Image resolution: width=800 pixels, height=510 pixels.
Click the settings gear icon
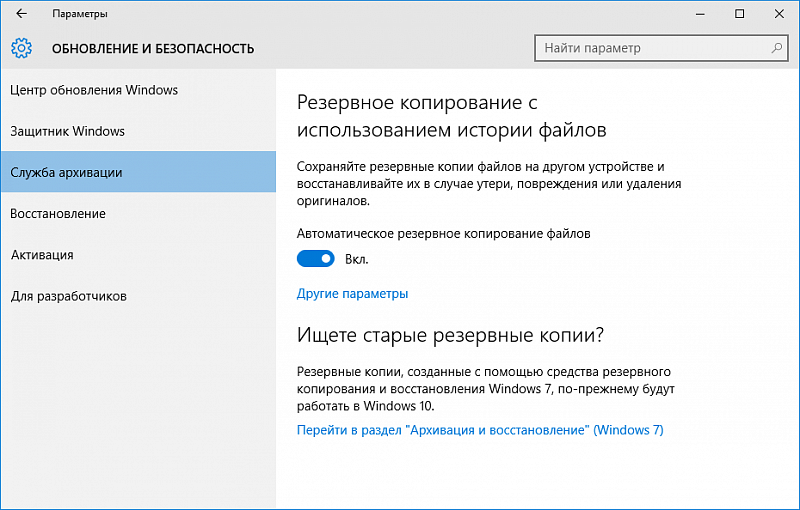(x=22, y=48)
